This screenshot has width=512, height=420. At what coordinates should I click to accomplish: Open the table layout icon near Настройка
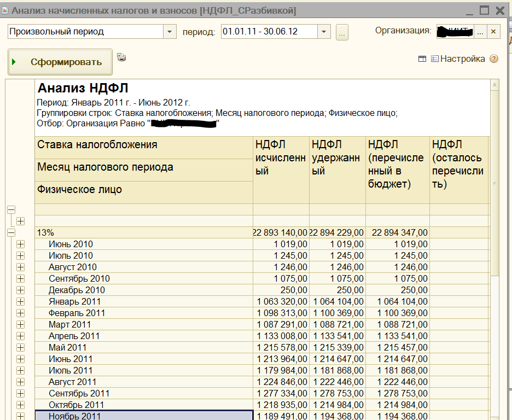coord(422,59)
